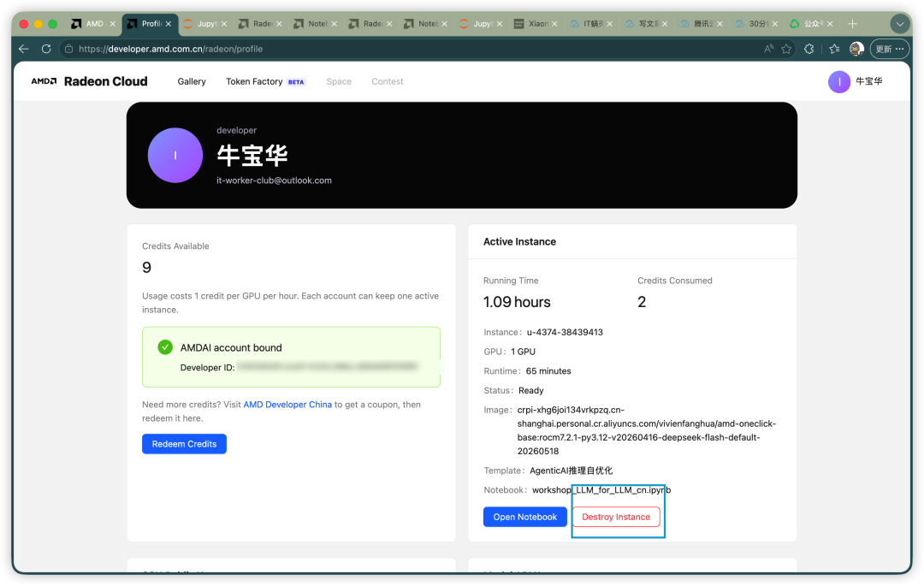Switch to the Xiaomi browser tab
The image size is (924, 586).
536,24
